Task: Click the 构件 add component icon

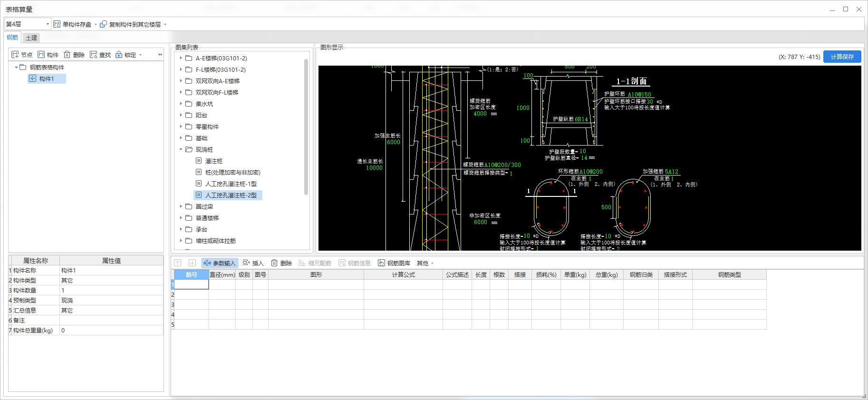Action: [x=41, y=55]
